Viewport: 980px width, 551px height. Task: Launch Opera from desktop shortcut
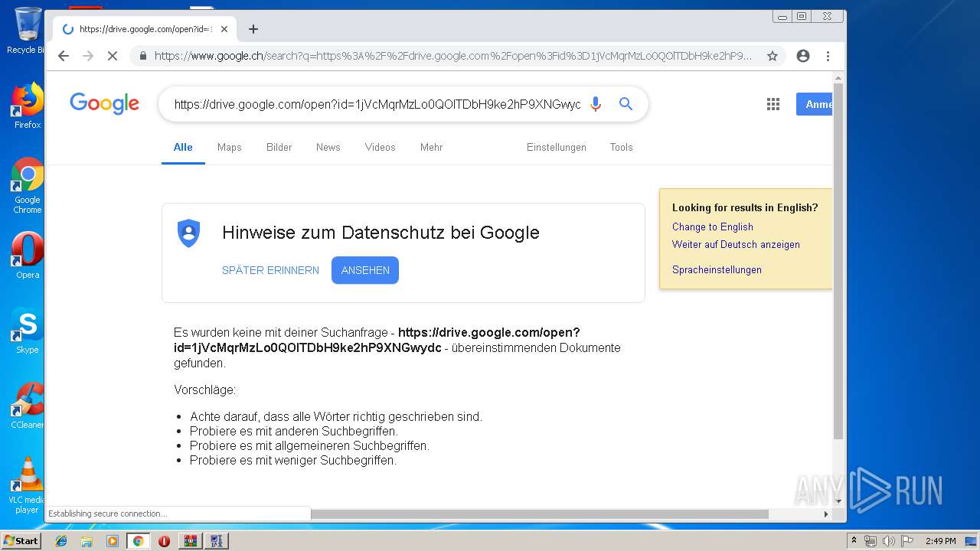pos(27,256)
